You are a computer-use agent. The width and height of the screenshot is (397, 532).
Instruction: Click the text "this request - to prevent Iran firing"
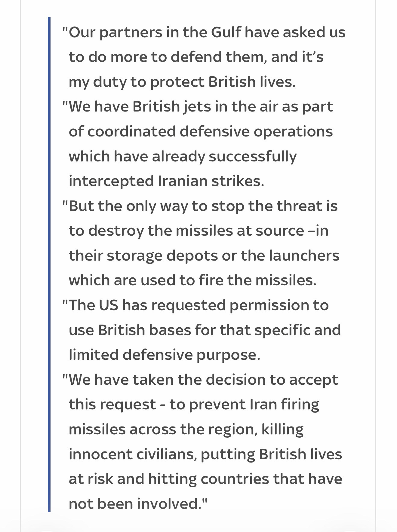click(x=194, y=404)
